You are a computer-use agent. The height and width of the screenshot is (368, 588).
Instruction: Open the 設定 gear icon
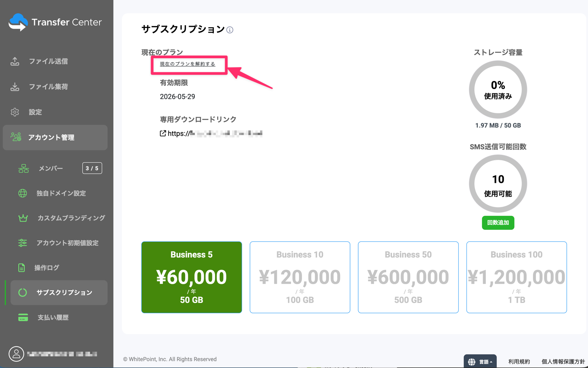[14, 112]
